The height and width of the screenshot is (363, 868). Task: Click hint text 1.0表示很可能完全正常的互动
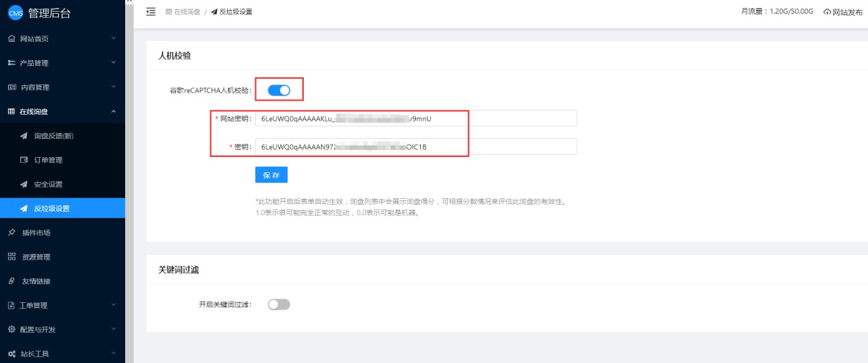tap(338, 213)
